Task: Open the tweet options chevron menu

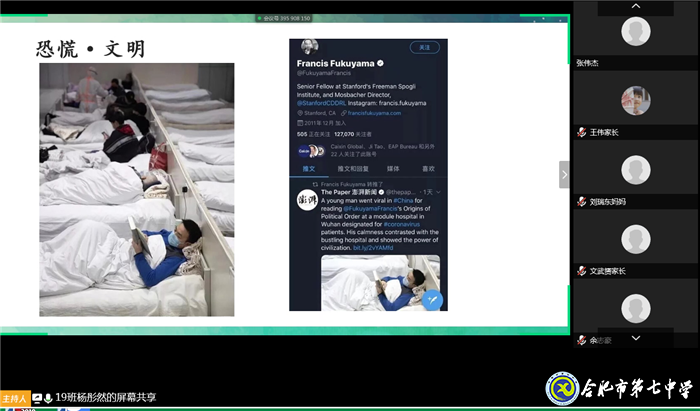Action: point(438,190)
